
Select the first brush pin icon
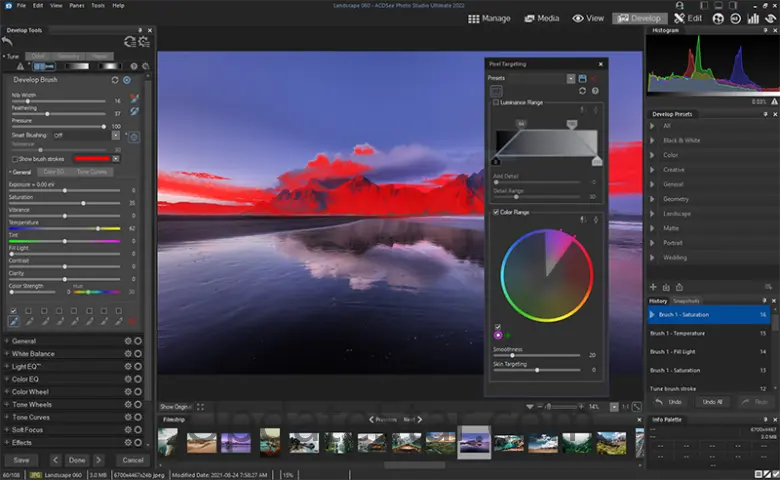pos(13,322)
